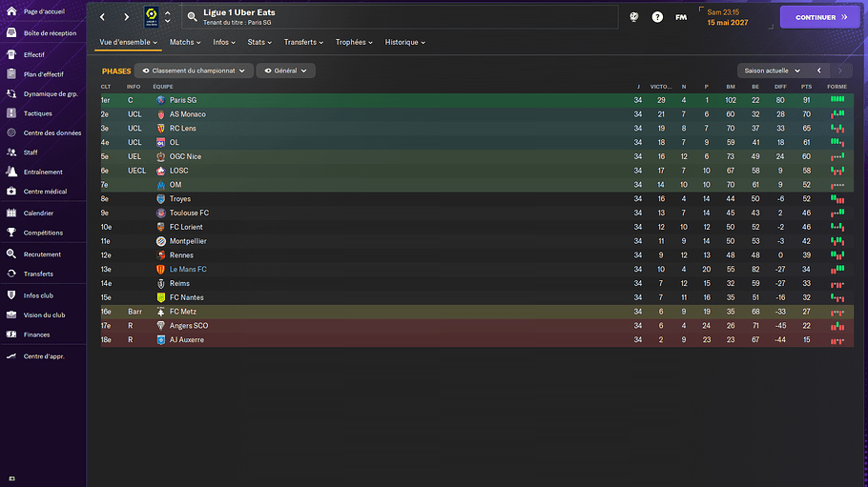Screen dimensions: 868x487
Task: Go to previous season with left chevron
Action: (818, 71)
